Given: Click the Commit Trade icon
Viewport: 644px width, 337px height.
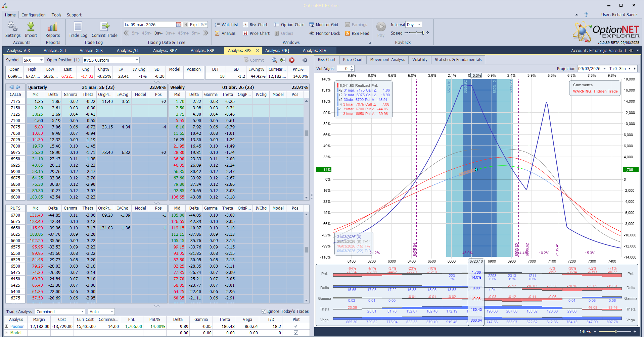Looking at the screenshot, I should click(x=104, y=27).
